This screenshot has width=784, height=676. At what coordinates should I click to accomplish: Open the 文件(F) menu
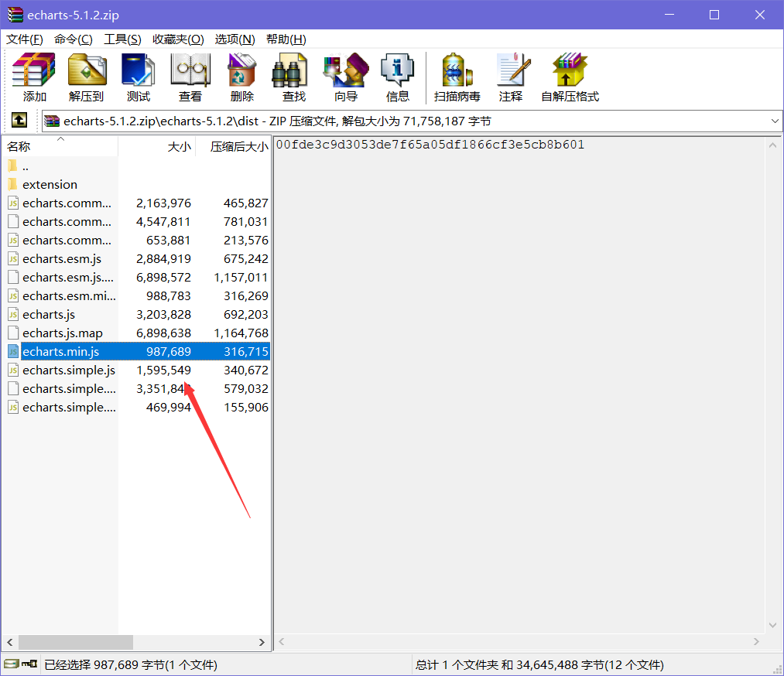click(x=25, y=39)
